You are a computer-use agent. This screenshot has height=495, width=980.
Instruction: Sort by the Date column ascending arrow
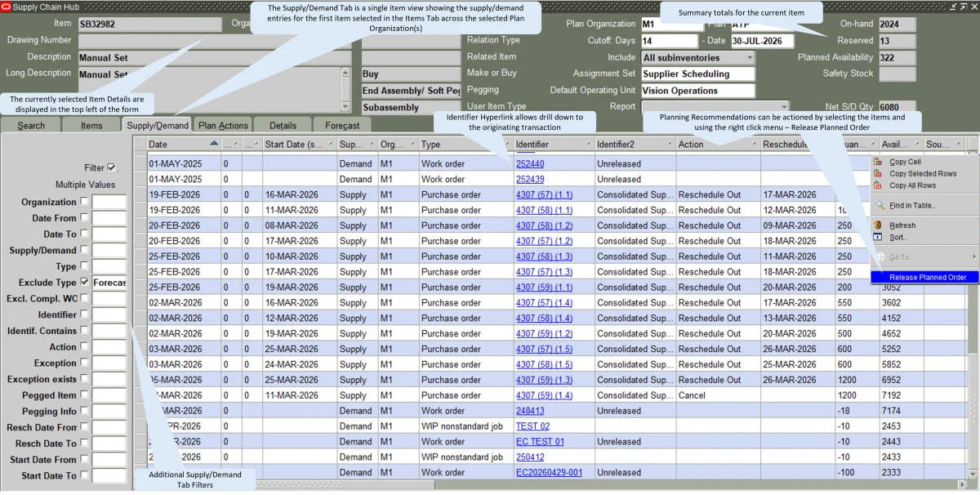pos(214,144)
